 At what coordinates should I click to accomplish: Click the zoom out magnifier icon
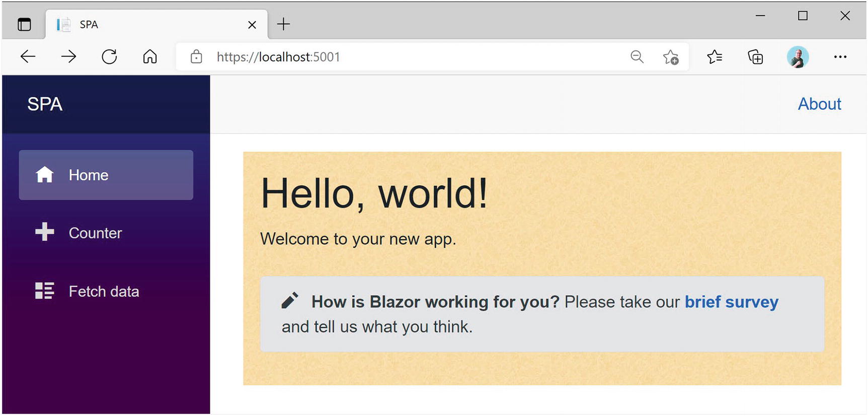637,57
